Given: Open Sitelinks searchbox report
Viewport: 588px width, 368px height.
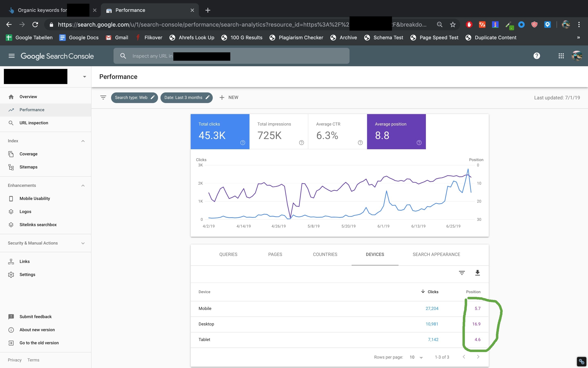Looking at the screenshot, I should [x=46, y=225].
